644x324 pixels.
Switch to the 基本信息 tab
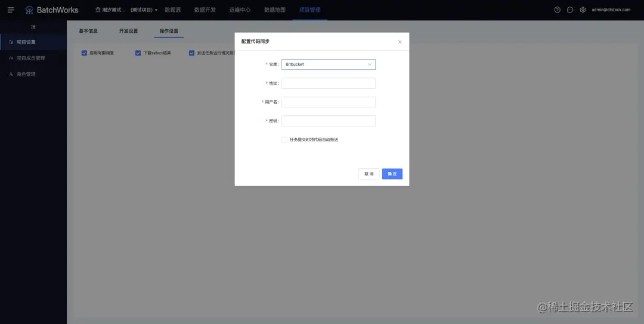pyautogui.click(x=88, y=31)
